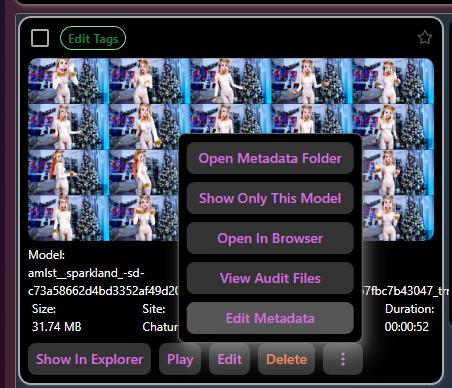Click the Edit button beside Play
The height and width of the screenshot is (388, 452).
click(230, 359)
